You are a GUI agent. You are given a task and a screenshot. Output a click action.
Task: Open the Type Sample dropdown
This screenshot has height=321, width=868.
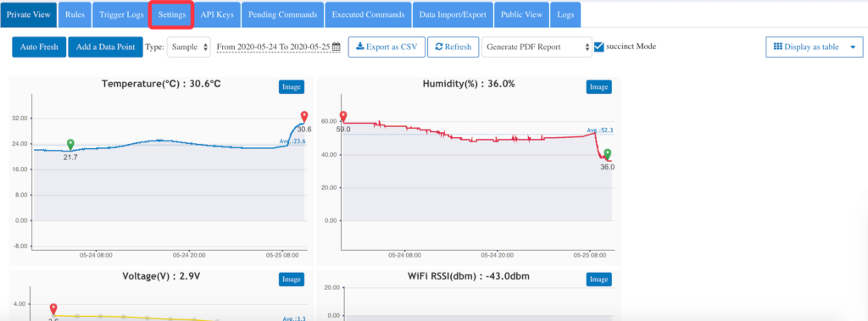coord(189,47)
